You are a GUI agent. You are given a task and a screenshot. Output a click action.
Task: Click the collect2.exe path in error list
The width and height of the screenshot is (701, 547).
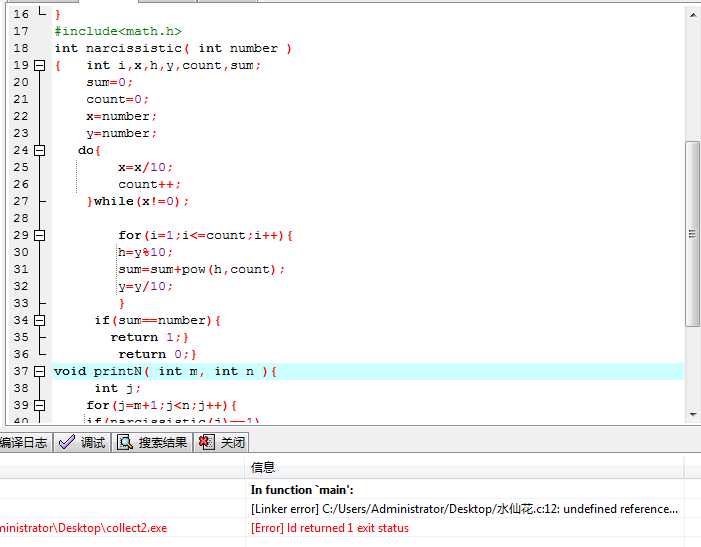[x=83, y=528]
